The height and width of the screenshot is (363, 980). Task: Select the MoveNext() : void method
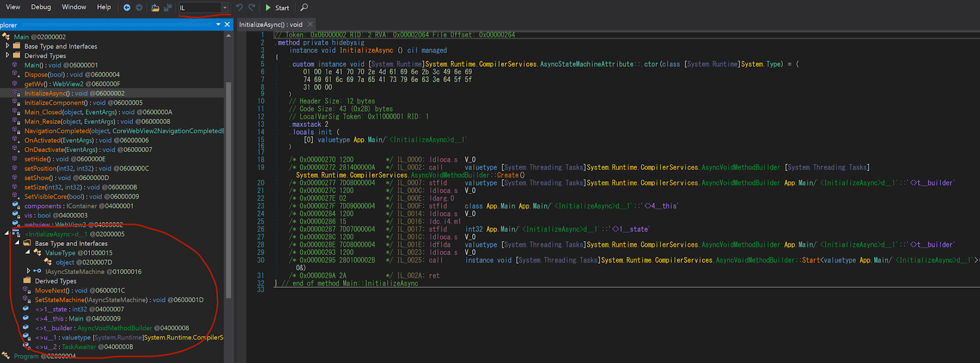(80, 291)
